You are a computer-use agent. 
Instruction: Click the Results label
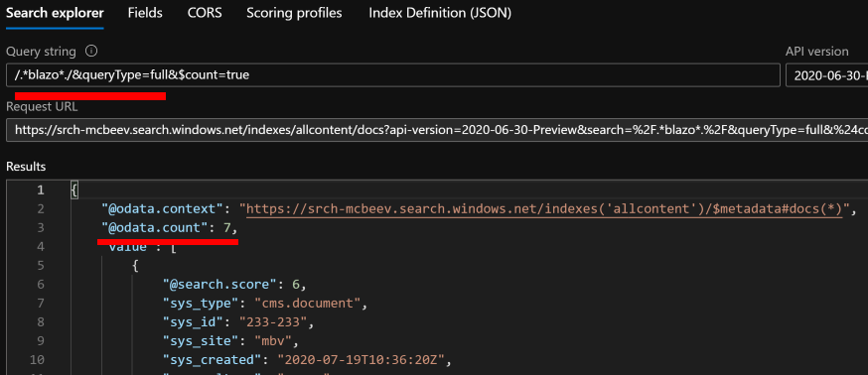point(26,167)
